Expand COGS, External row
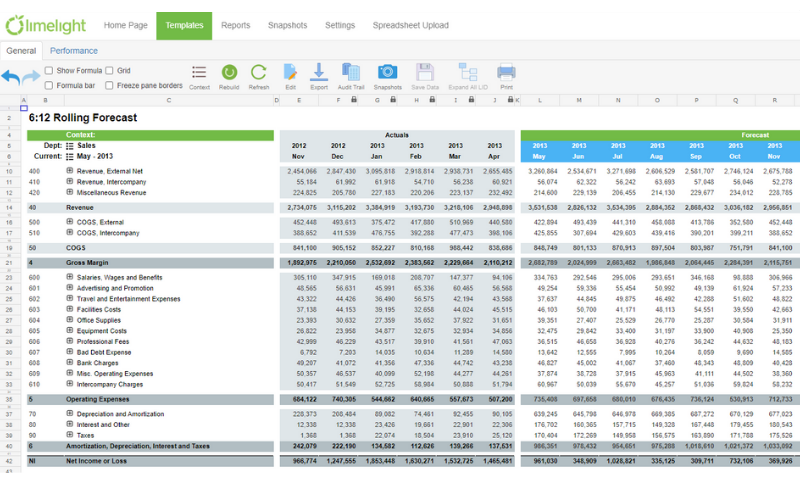Viewport: 800px width, 481px height. tap(70, 221)
